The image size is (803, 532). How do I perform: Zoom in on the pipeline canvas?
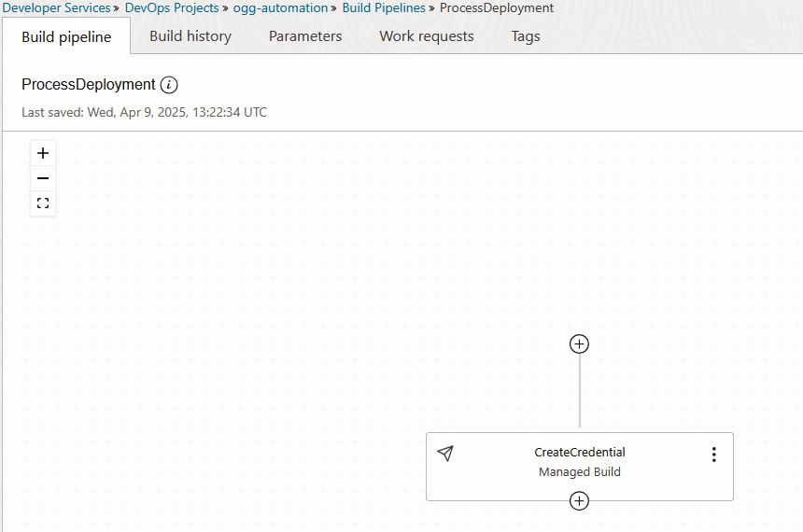pyautogui.click(x=43, y=153)
